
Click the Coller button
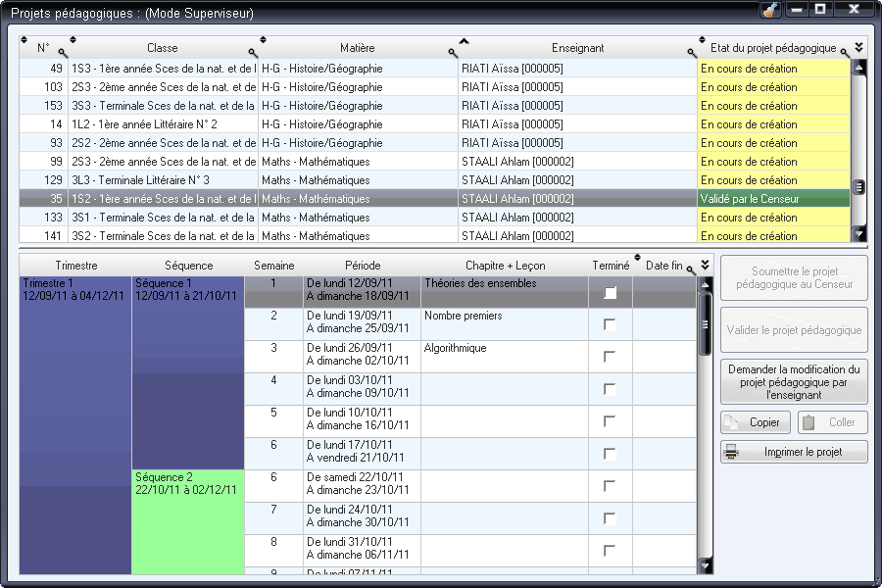(832, 422)
